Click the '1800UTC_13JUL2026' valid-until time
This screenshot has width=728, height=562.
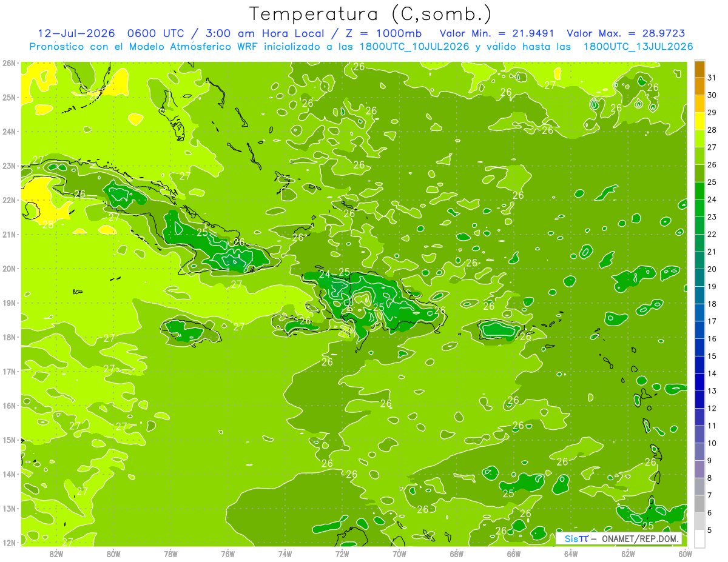click(x=638, y=47)
